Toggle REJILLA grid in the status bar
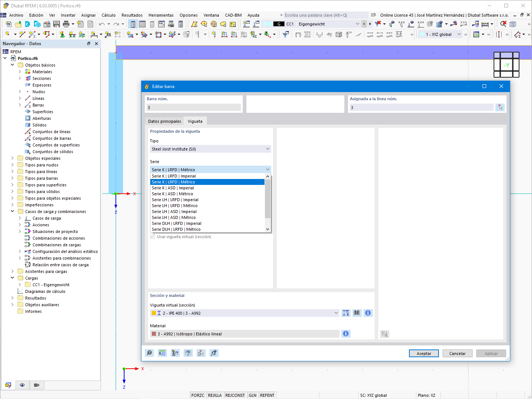Image resolution: width=532 pixels, height=399 pixels. 215,395
